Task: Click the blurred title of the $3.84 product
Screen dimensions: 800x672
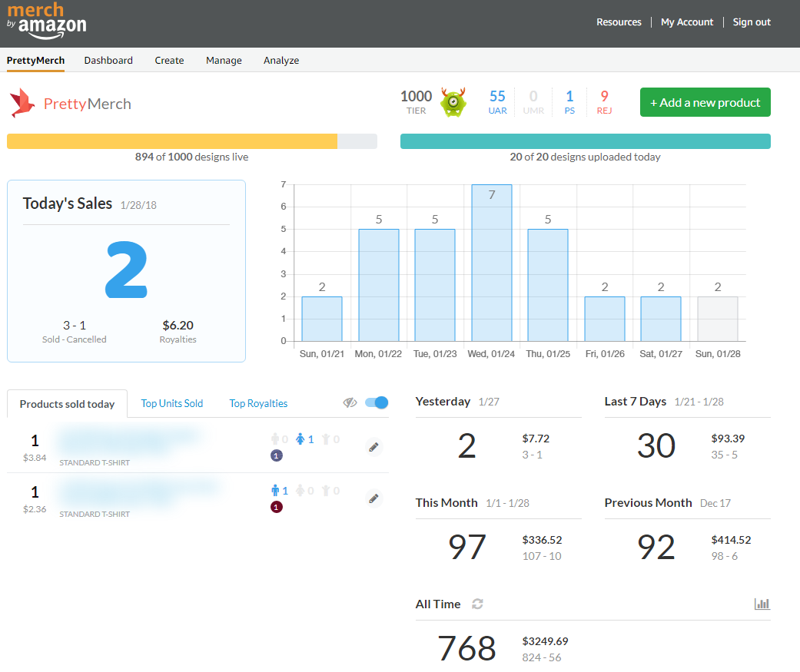Action: (x=130, y=440)
